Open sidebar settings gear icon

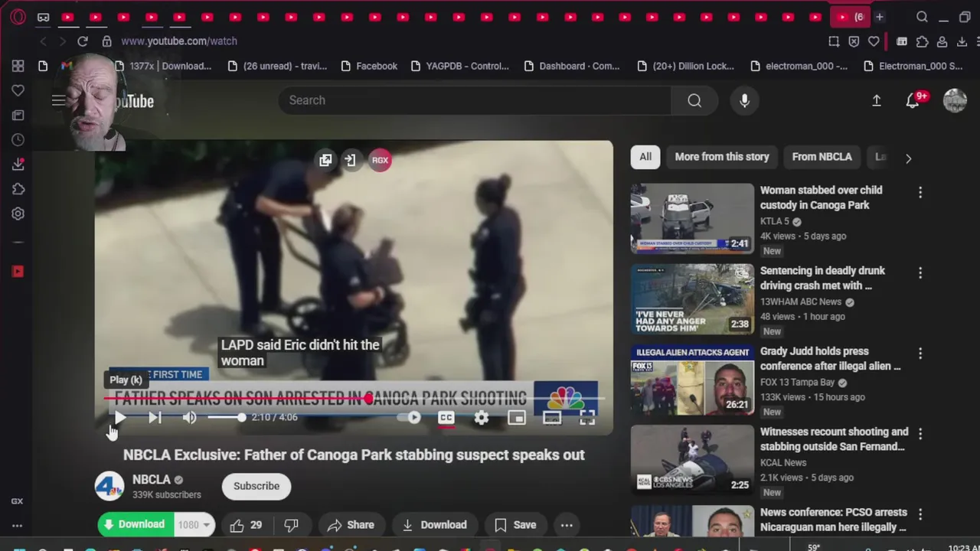click(18, 214)
